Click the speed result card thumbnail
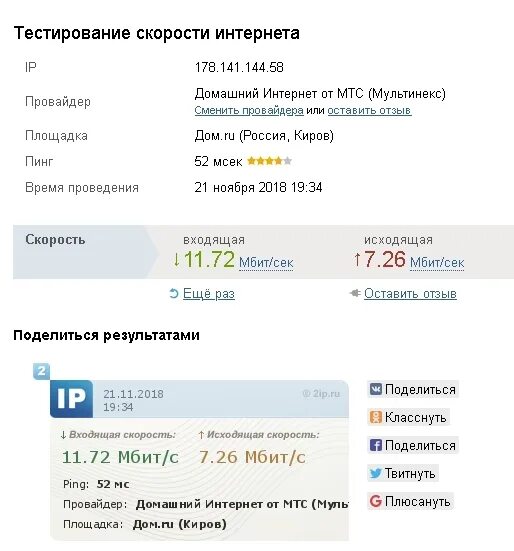This screenshot has width=514, height=551. click(200, 460)
